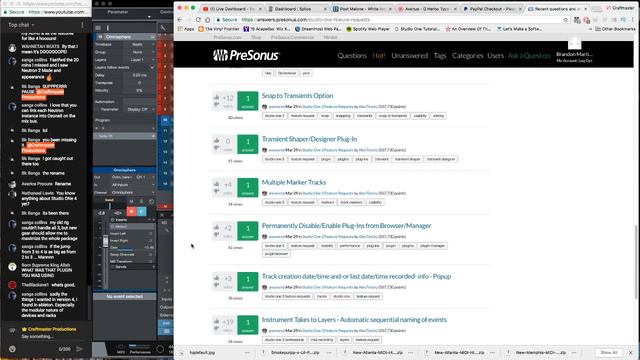Open the Unanswered nav item

[x=409, y=56]
